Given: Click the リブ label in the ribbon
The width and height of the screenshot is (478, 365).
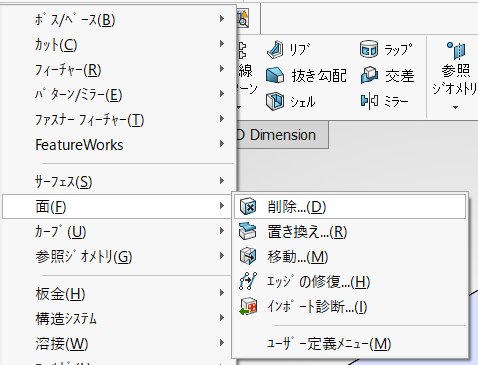Looking at the screenshot, I should point(299,50).
